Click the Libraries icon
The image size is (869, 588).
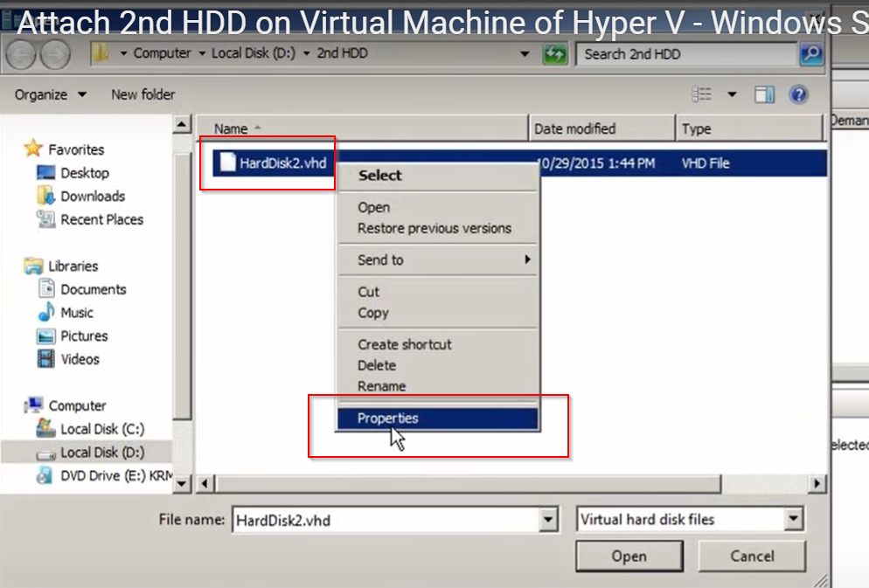click(33, 266)
